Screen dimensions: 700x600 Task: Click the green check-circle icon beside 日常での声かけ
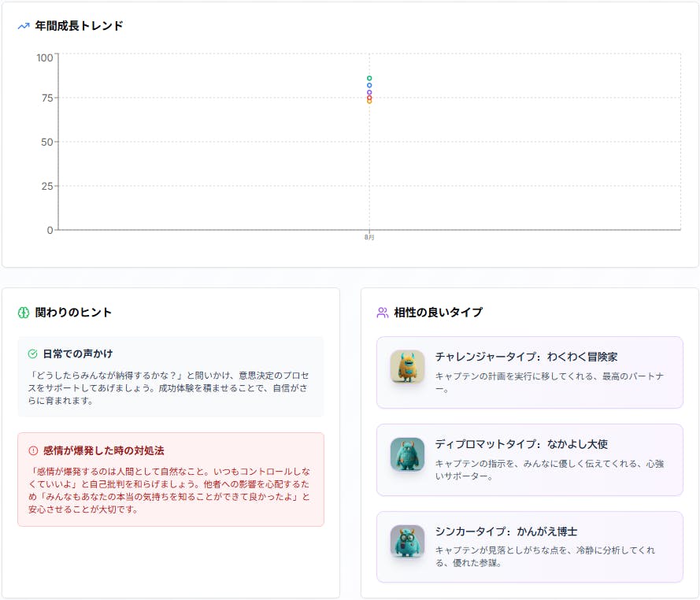pyautogui.click(x=32, y=354)
